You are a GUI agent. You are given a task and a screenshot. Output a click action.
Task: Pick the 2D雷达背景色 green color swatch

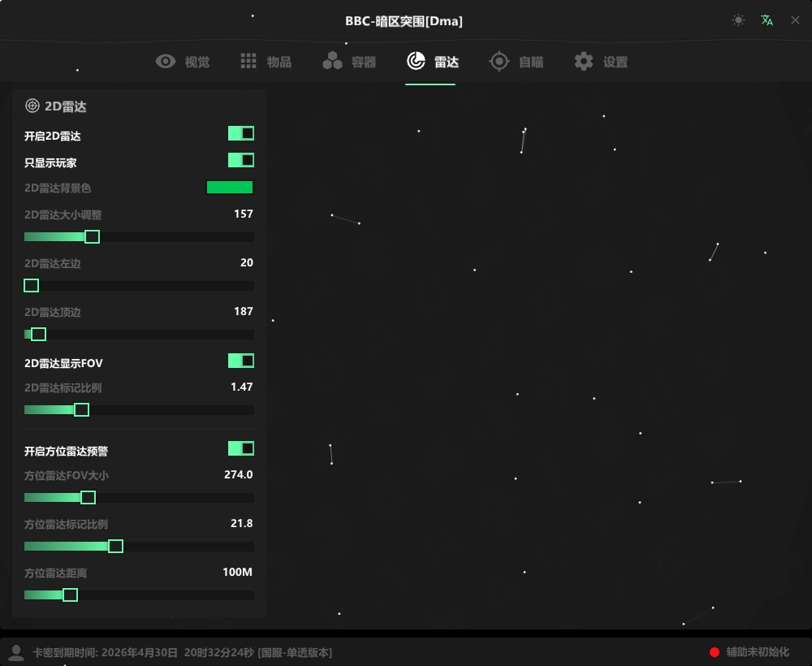230,188
